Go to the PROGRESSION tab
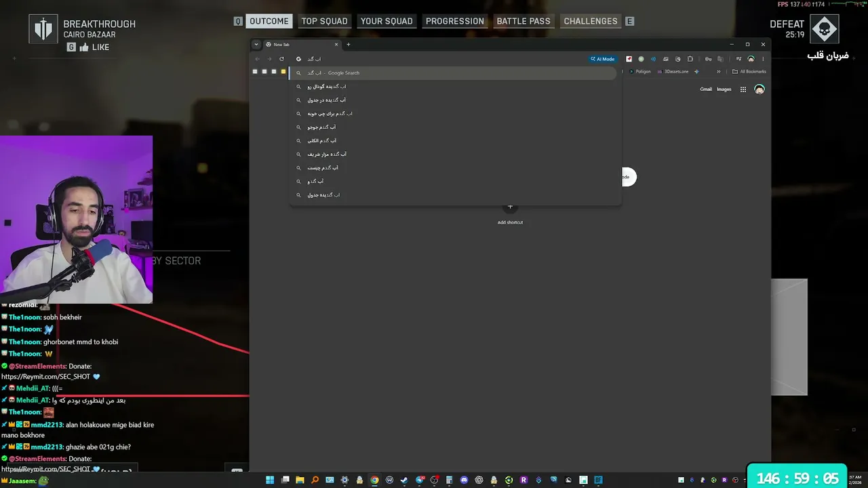Viewport: 868px width, 488px height. pos(455,21)
